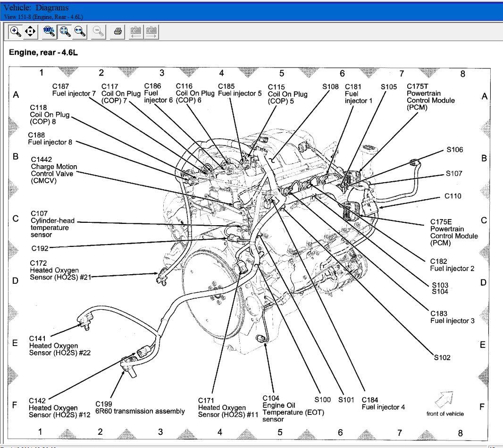This screenshot has width=503, height=448.
Task: Select the C107 Cylinder-head temperature sensor label
Action: coord(52,224)
